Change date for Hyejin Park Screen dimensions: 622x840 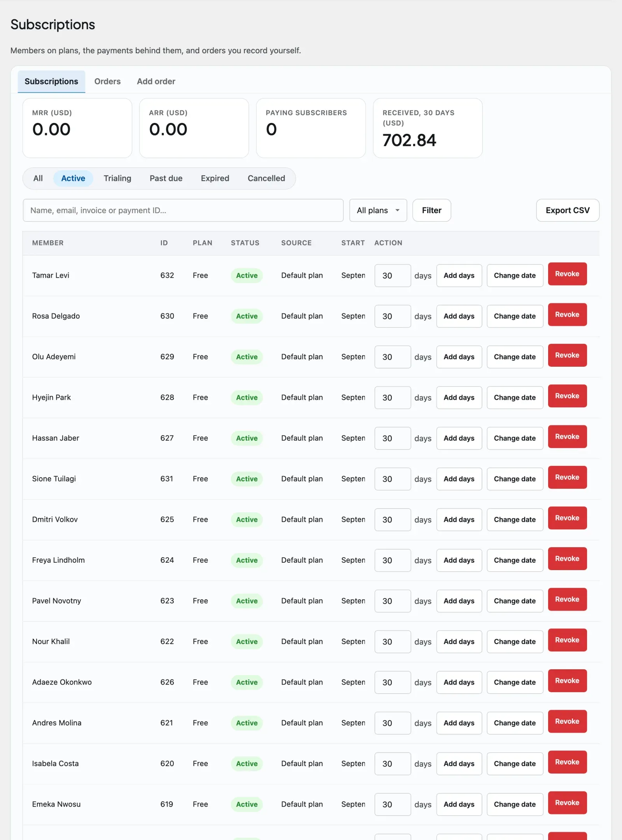515,397
